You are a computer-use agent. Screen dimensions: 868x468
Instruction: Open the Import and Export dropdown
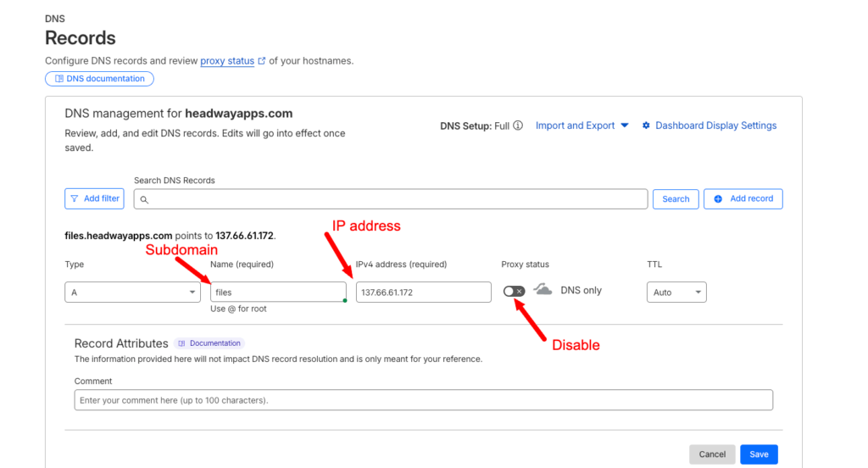581,125
